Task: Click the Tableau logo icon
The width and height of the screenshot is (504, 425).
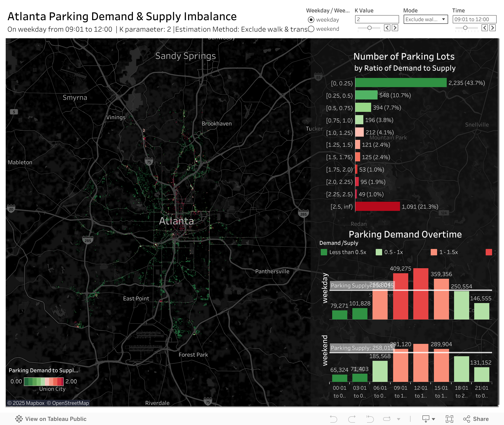Action: click(19, 419)
